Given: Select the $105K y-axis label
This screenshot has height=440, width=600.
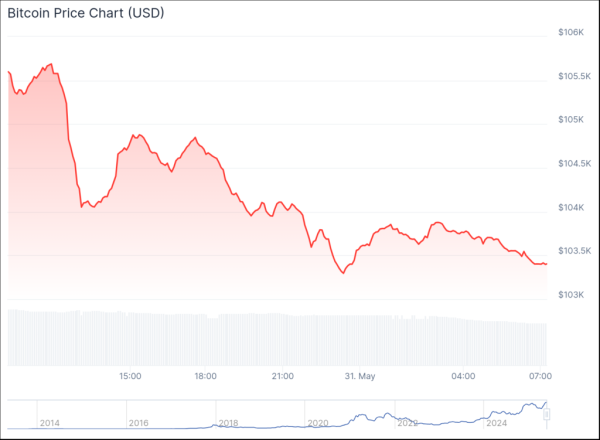Looking at the screenshot, I should point(571,120).
